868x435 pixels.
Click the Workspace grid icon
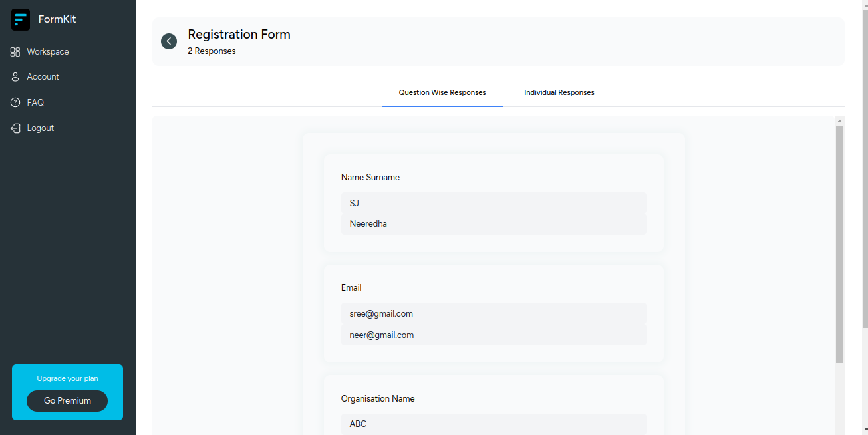tap(15, 51)
